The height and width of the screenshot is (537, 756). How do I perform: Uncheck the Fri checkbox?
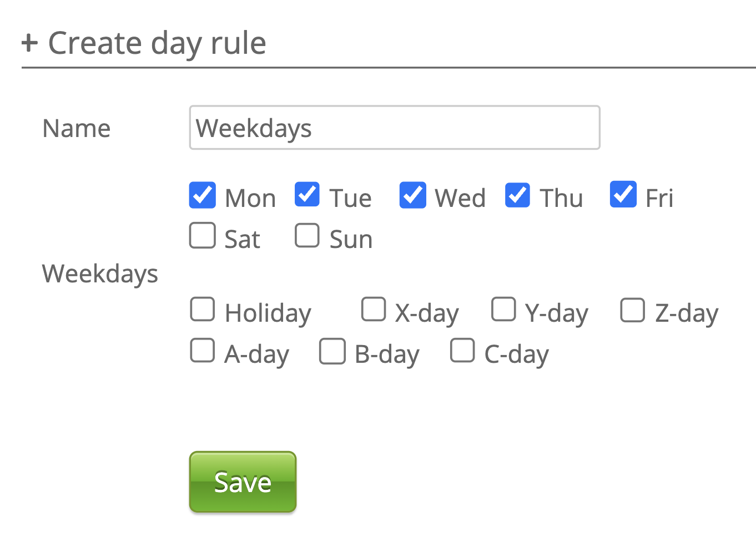623,195
